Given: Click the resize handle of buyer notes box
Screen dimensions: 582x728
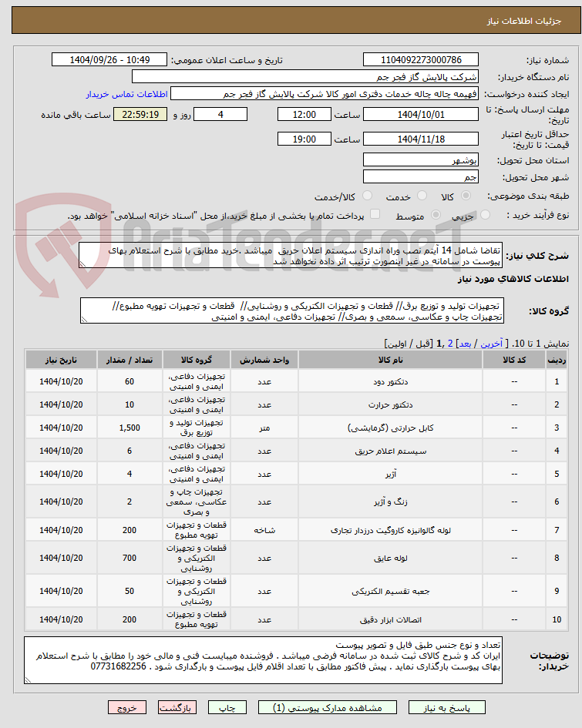Looking at the screenshot, I should click(x=28, y=679).
